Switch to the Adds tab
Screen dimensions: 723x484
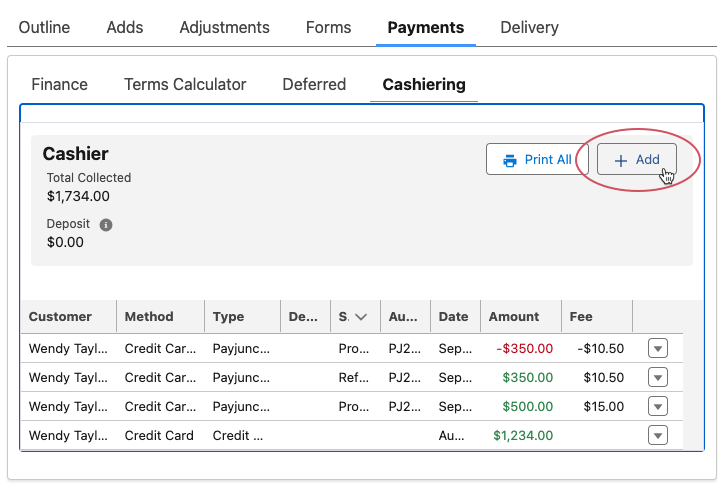125,28
